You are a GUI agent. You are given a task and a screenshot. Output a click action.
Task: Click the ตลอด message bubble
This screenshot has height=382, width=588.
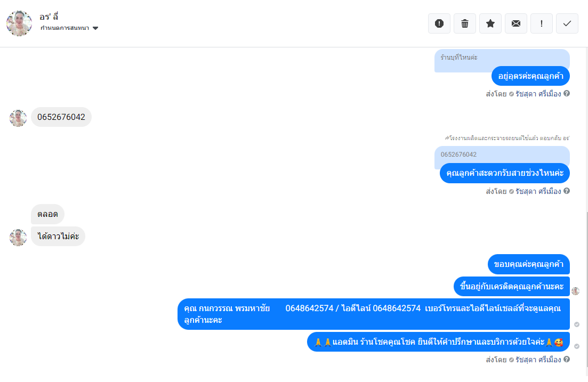click(47, 214)
